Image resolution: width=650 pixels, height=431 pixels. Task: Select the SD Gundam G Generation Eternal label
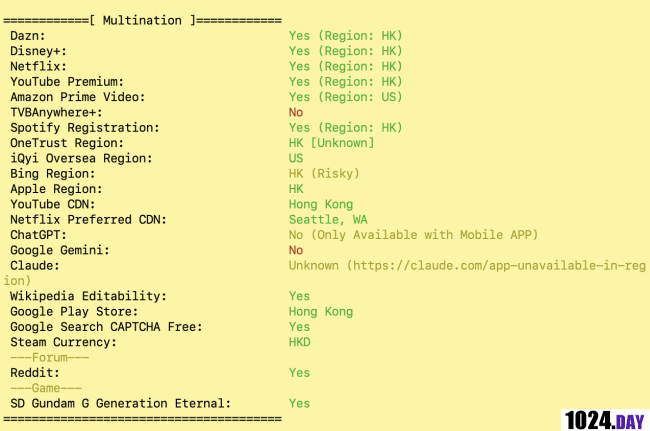coord(120,403)
